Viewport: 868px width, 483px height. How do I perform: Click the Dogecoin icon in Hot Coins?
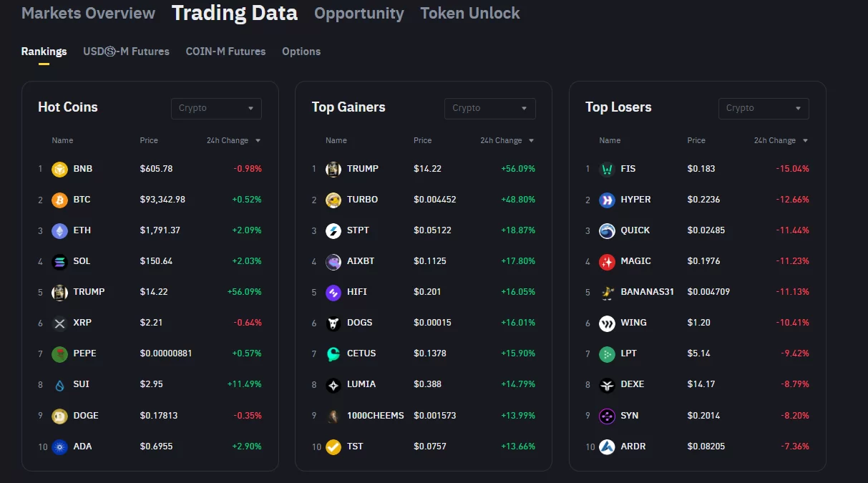[59, 416]
